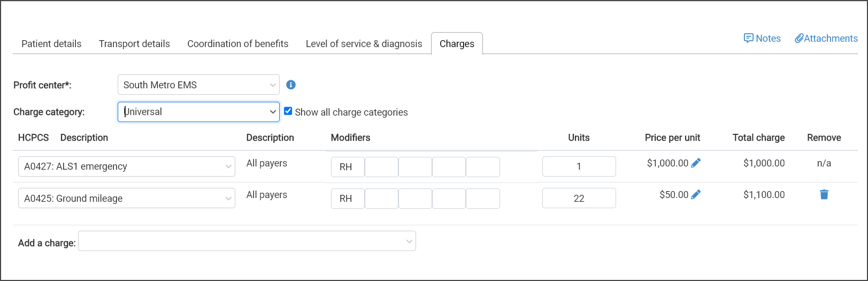Uncheck Show all charge categories
Viewport: 868px width, 281px height.
point(288,111)
